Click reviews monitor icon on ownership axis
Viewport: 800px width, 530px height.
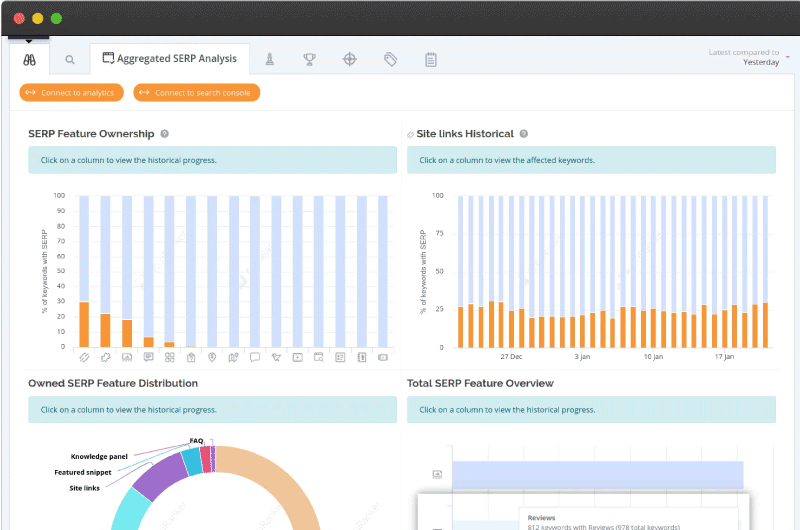127,358
